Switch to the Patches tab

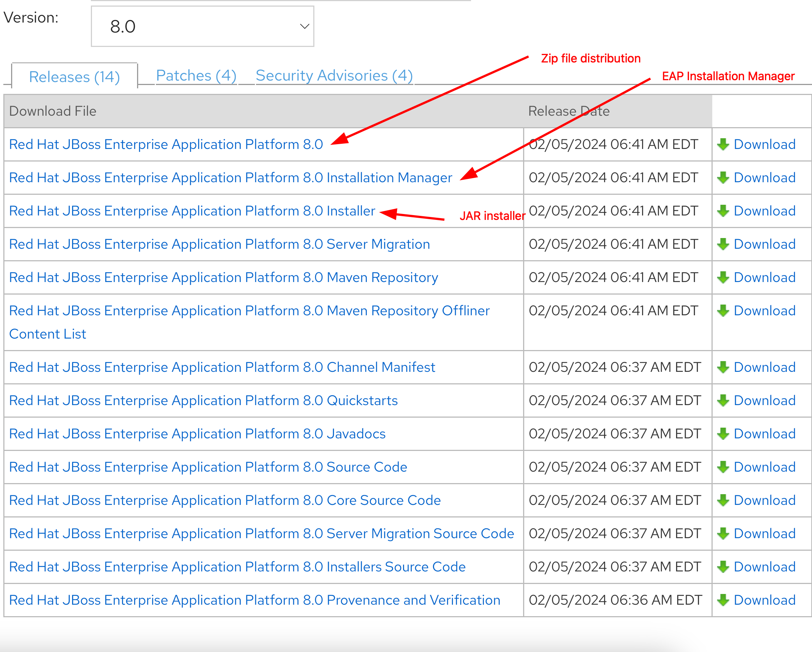pyautogui.click(x=196, y=75)
